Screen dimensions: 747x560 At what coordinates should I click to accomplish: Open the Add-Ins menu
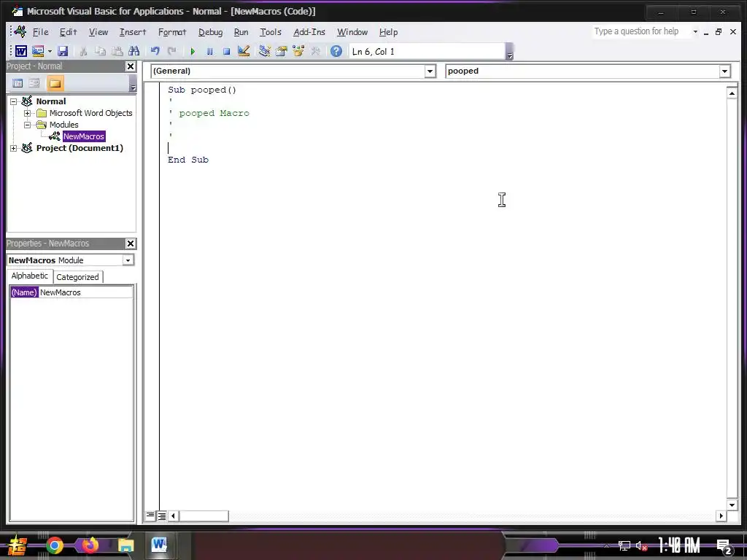click(x=309, y=32)
